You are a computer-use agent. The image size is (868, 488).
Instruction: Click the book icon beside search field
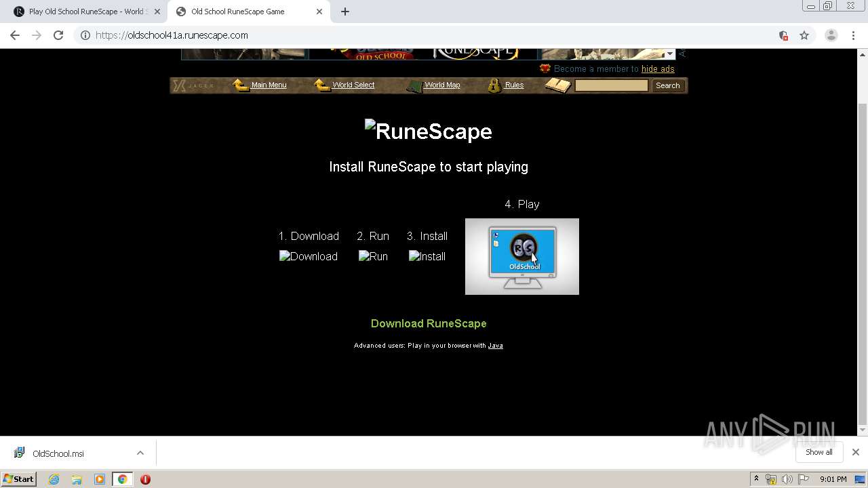558,85
